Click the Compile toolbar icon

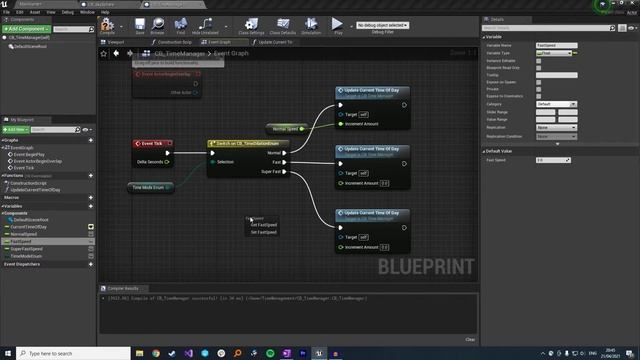coord(107,26)
